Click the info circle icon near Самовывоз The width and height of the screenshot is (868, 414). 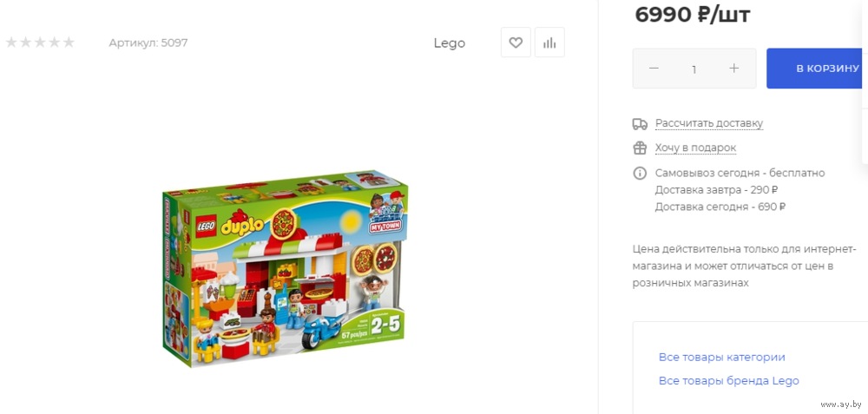640,174
